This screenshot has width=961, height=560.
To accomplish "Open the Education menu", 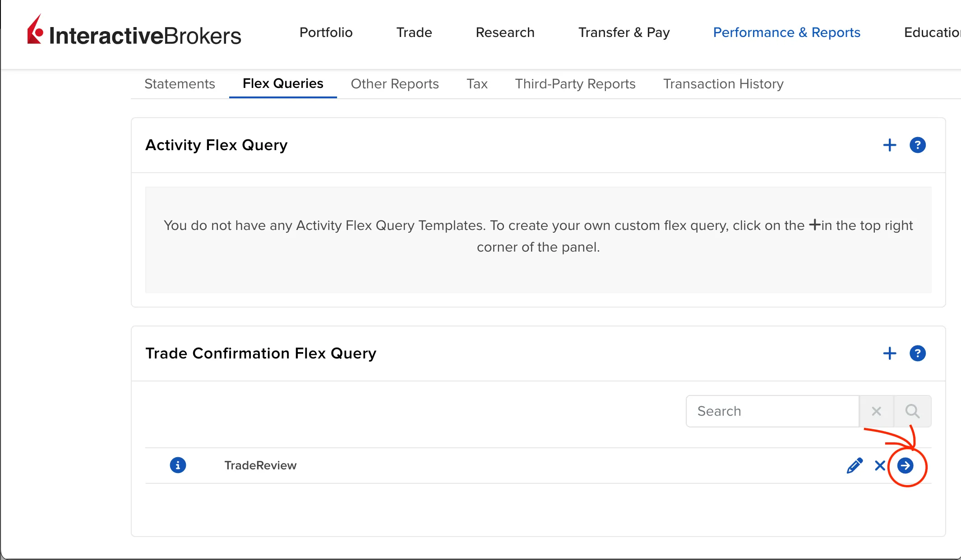I will click(x=932, y=32).
